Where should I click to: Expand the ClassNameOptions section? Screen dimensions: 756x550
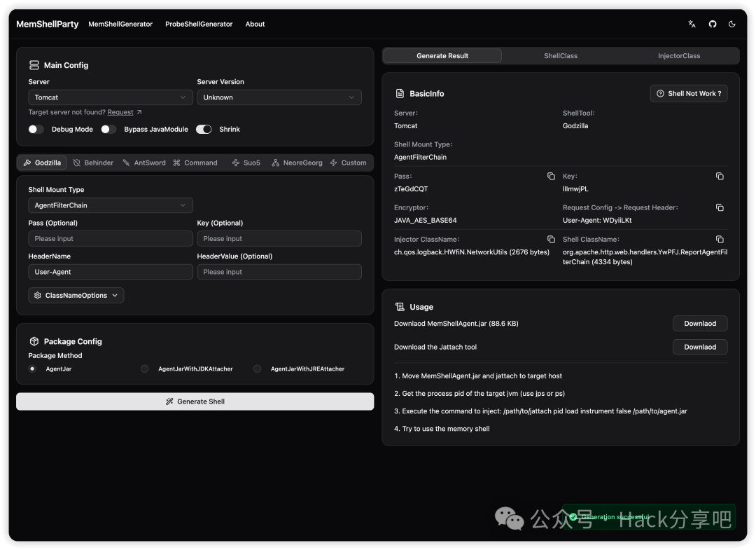(x=76, y=296)
